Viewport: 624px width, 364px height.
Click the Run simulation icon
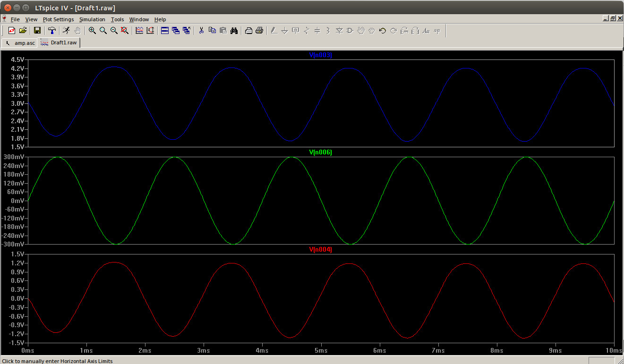pos(67,31)
